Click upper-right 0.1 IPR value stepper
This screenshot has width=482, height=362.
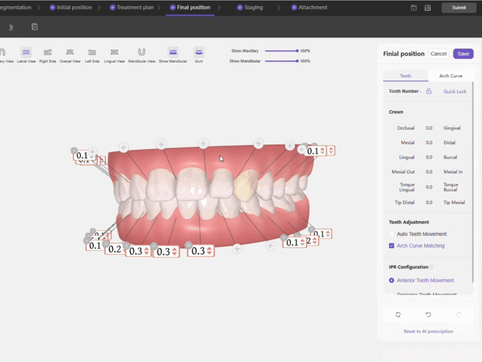pyautogui.click(x=322, y=151)
